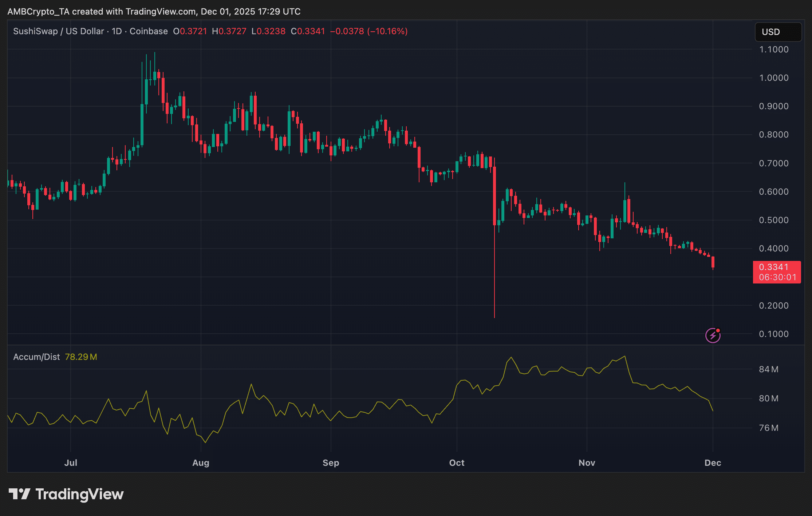
Task: Click the −10.16% change value in header
Action: tap(387, 31)
